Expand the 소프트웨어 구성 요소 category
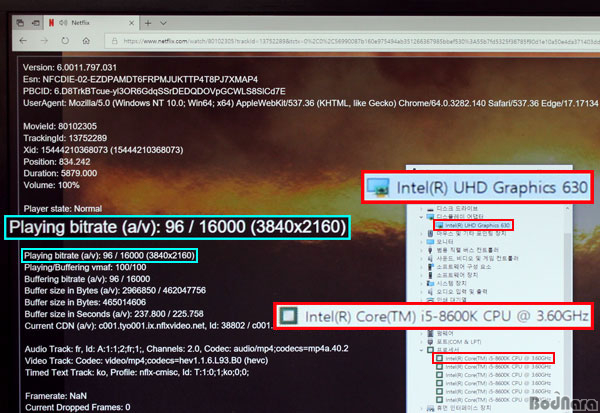 [422, 267]
